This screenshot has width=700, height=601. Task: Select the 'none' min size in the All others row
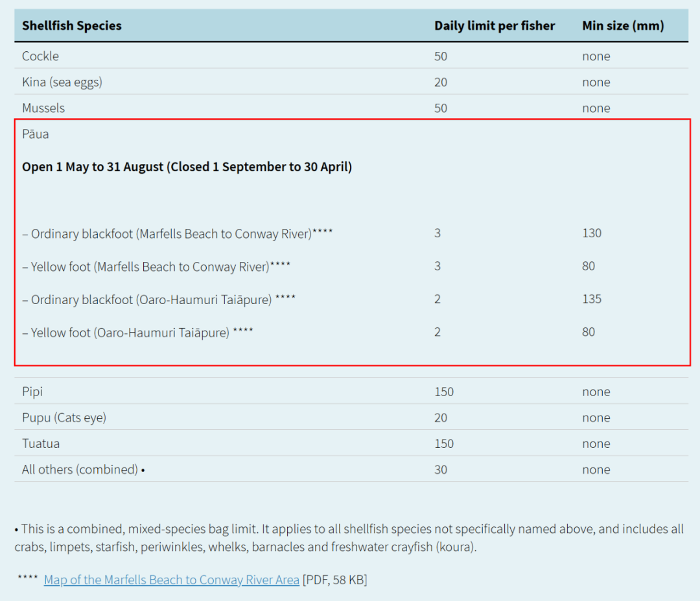[596, 470]
